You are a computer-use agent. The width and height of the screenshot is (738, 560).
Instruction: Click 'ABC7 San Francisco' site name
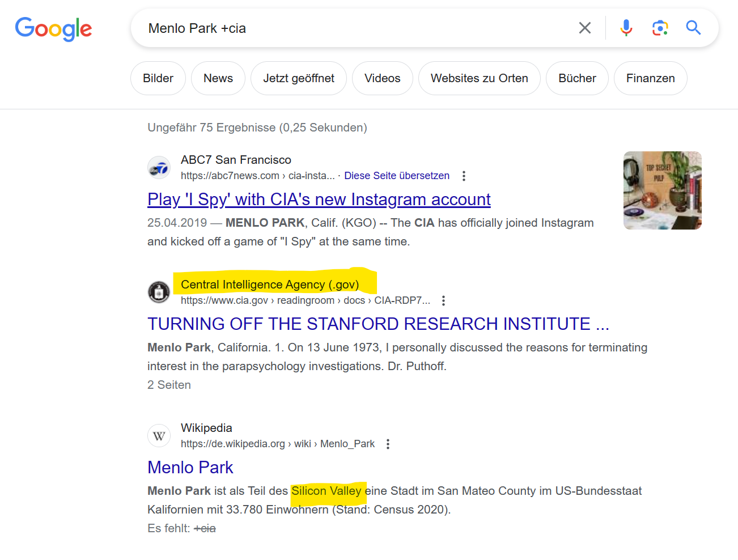(x=236, y=160)
